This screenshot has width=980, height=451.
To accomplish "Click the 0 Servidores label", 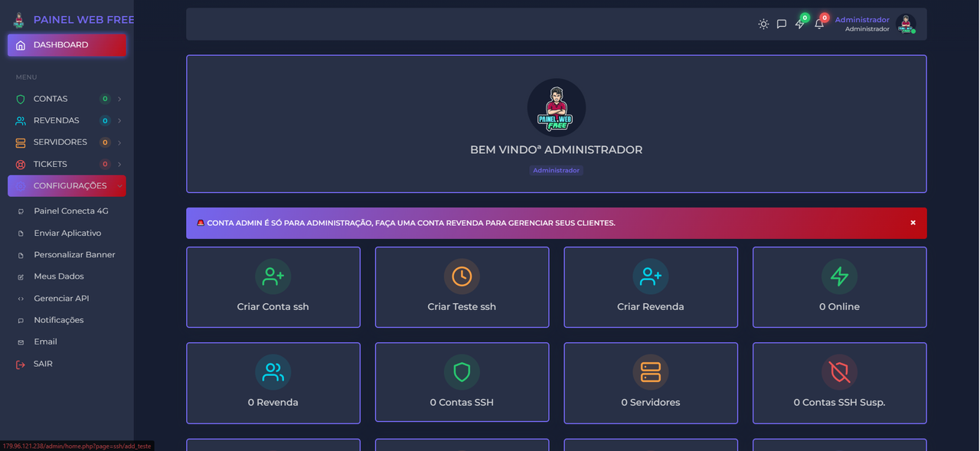I will [651, 403].
